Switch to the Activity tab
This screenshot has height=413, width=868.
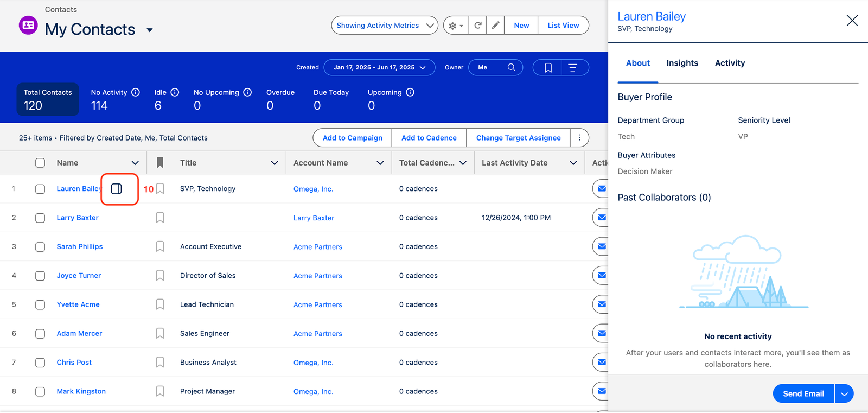(730, 63)
